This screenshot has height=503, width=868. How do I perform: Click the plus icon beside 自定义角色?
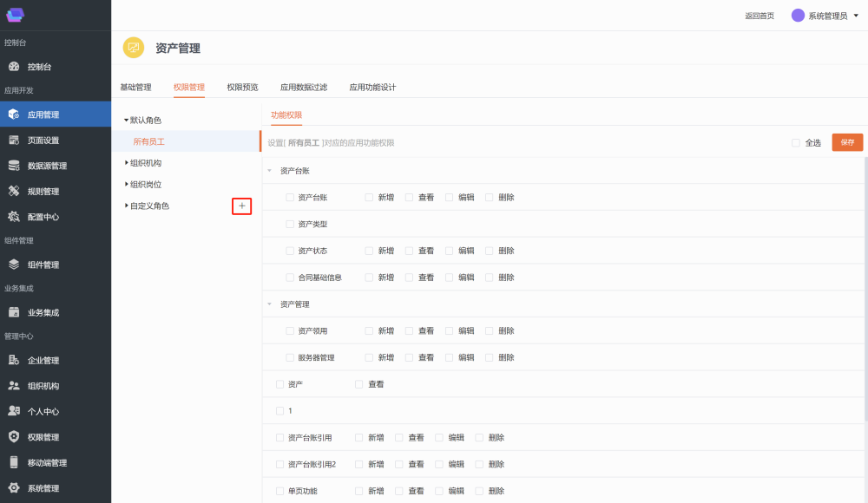coord(242,206)
